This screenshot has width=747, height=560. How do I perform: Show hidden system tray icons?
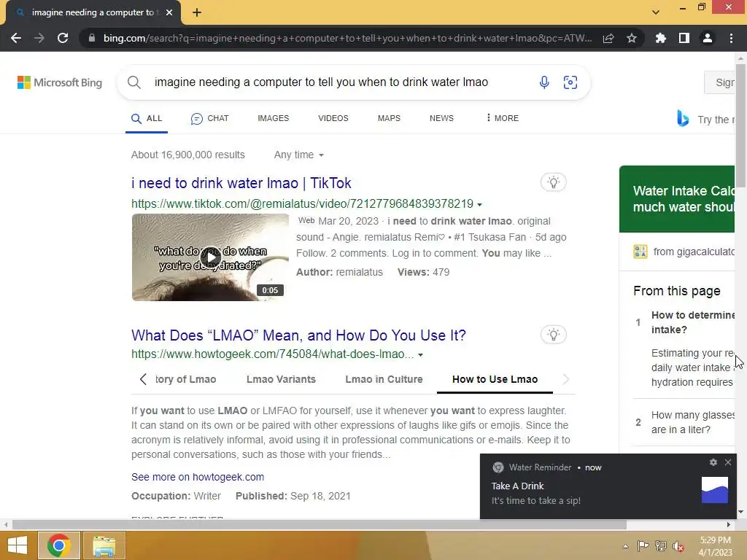[625, 546]
